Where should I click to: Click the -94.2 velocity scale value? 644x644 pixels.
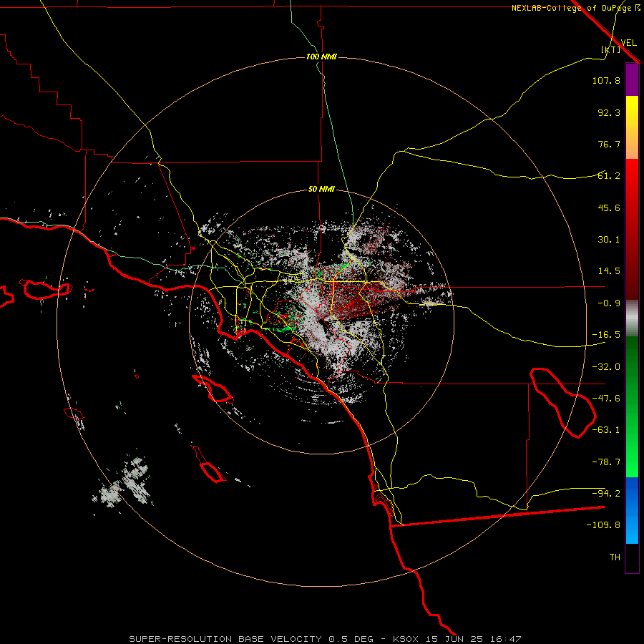pos(606,493)
